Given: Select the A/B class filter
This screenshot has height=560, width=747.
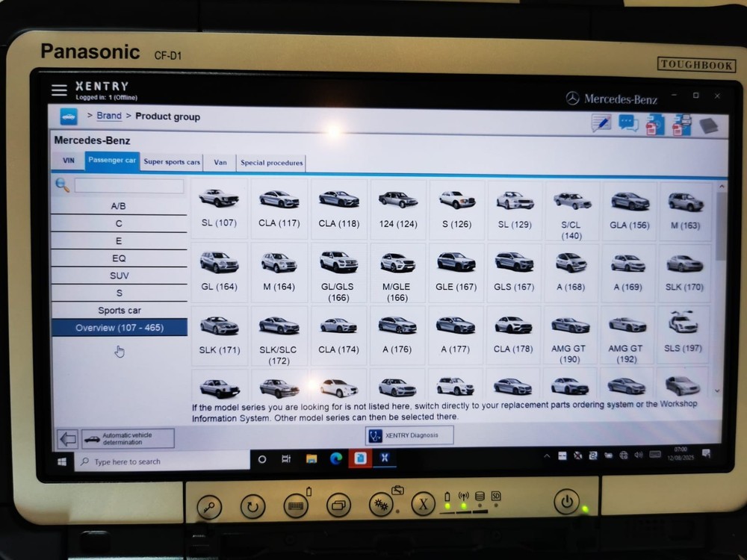Looking at the screenshot, I should (119, 206).
